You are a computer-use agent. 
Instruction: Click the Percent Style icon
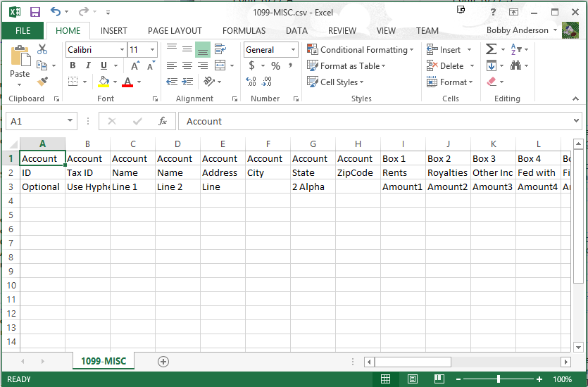coord(275,66)
